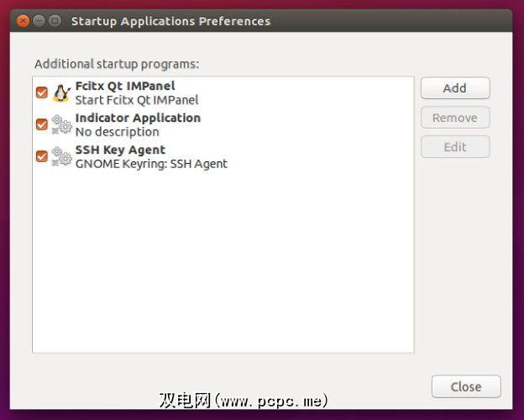524x420 pixels.
Task: Click the 'Start Fcitx Qt IMPanel' description
Action: (x=137, y=100)
